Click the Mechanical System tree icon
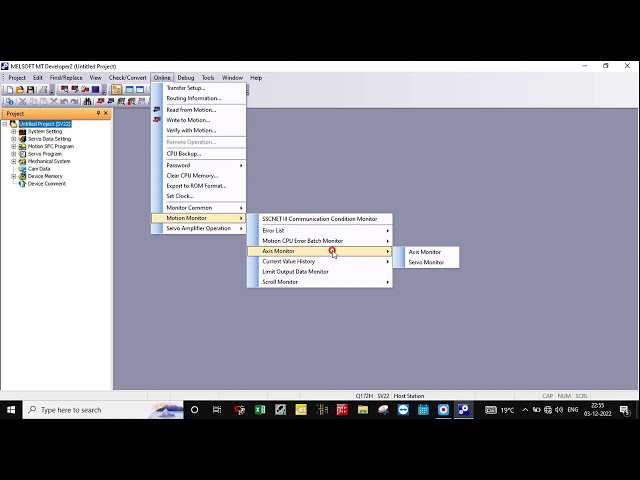Image resolution: width=640 pixels, height=480 pixels. click(x=22, y=161)
